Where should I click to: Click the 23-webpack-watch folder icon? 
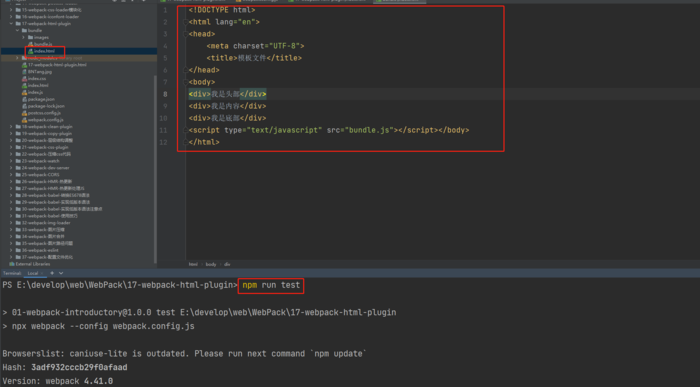[x=18, y=161]
